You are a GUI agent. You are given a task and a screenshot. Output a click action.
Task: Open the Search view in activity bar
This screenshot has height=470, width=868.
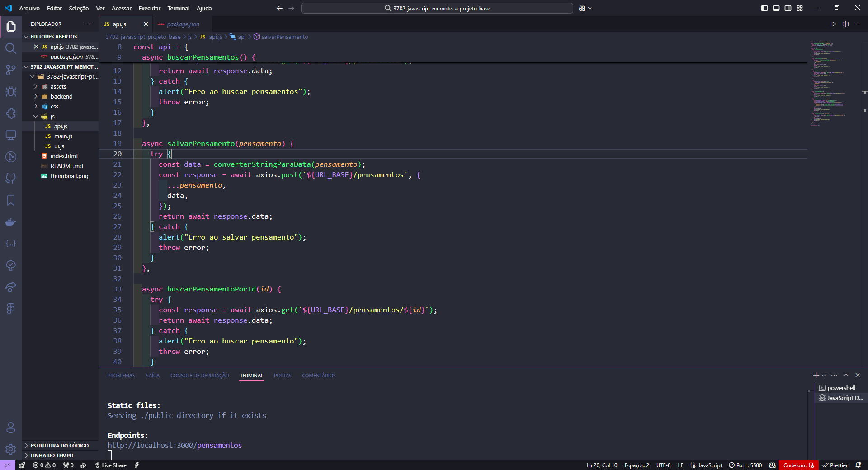pos(11,48)
